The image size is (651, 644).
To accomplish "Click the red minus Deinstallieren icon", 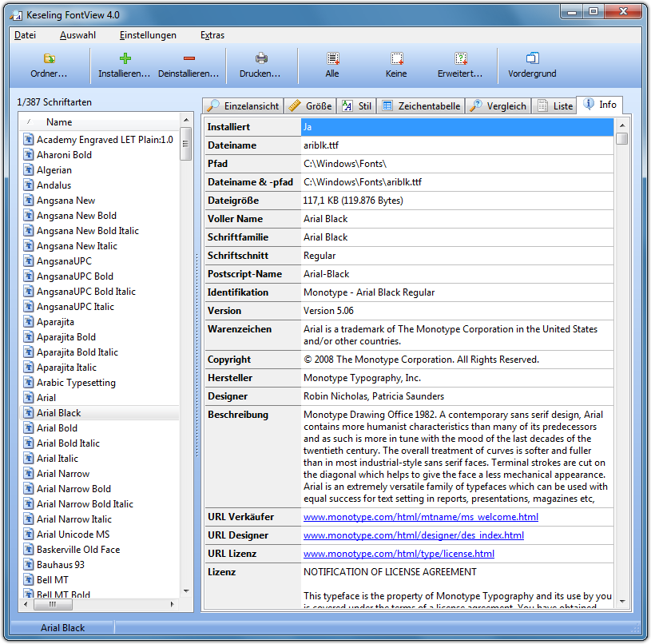I will point(189,58).
